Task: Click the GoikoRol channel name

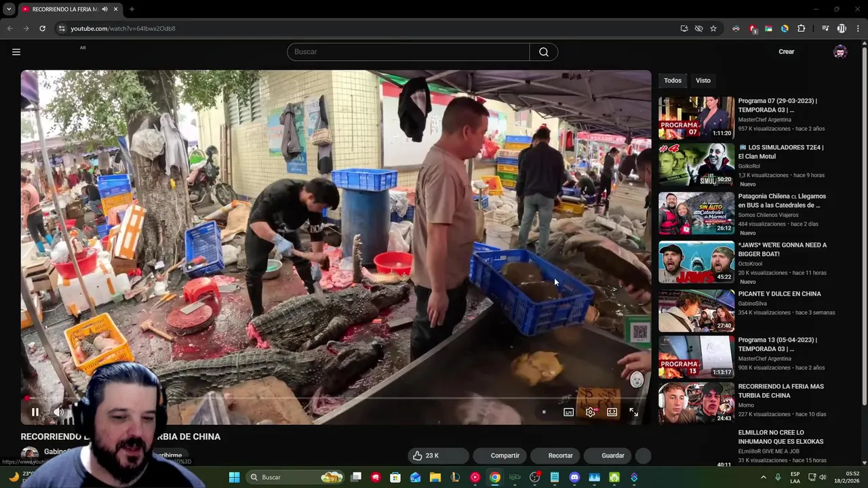Action: 751,165
